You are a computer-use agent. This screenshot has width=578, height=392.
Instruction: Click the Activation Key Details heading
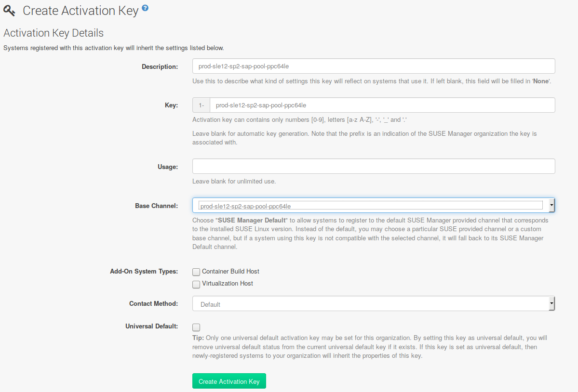click(x=53, y=33)
